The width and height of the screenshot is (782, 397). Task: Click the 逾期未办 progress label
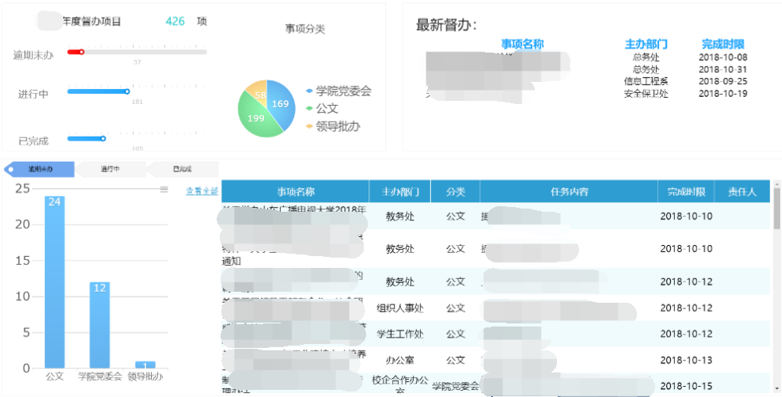pyautogui.click(x=33, y=55)
